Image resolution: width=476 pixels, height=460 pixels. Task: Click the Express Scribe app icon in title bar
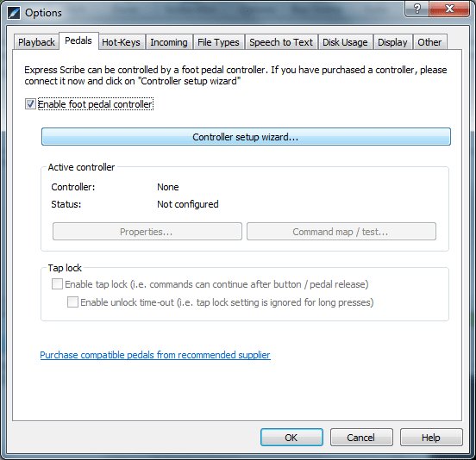tap(14, 13)
